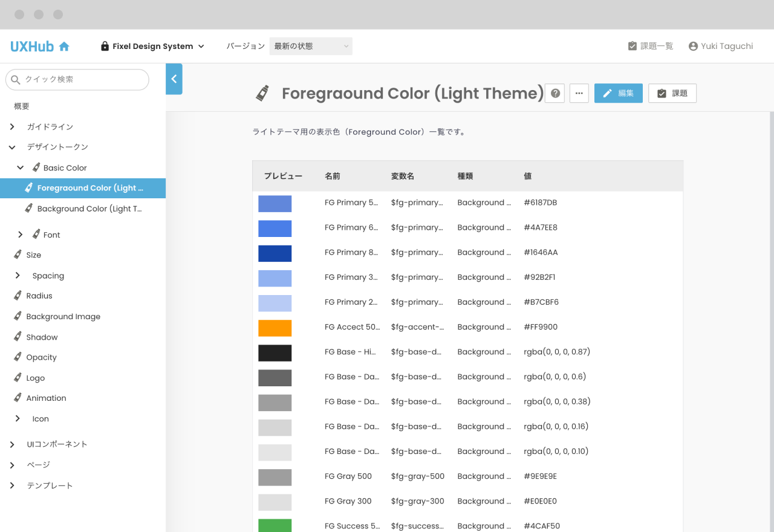
Task: Open the more options ellipsis menu
Action: click(579, 93)
